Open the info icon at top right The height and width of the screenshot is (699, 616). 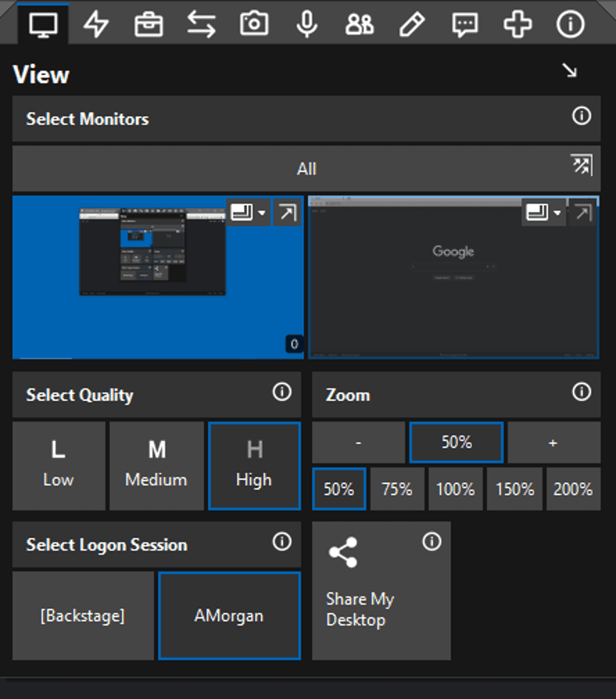570,24
